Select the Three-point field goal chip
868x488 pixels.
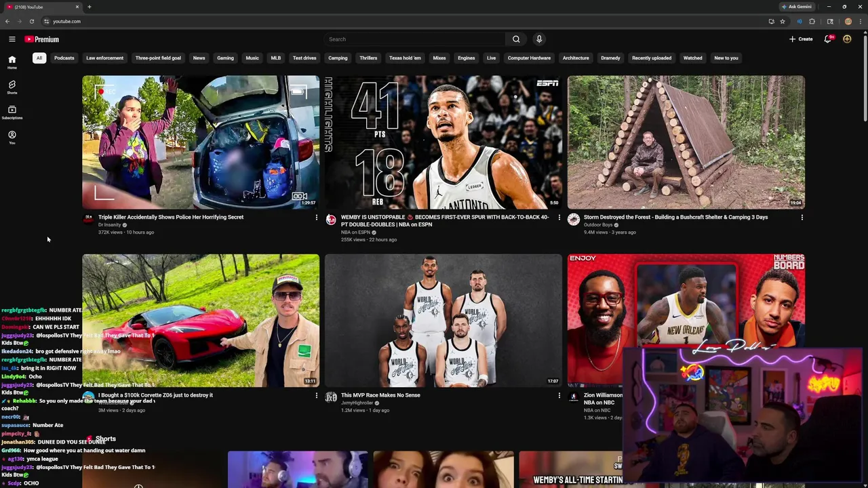158,58
